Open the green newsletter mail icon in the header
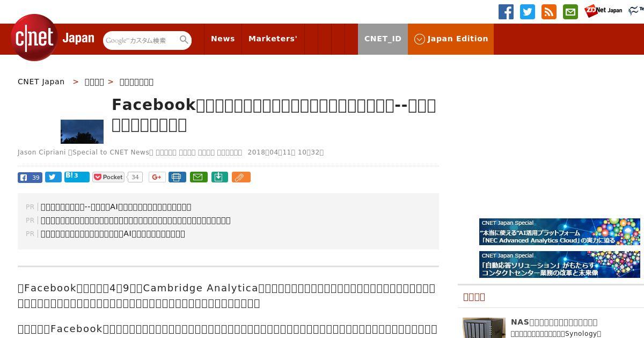 (570, 12)
